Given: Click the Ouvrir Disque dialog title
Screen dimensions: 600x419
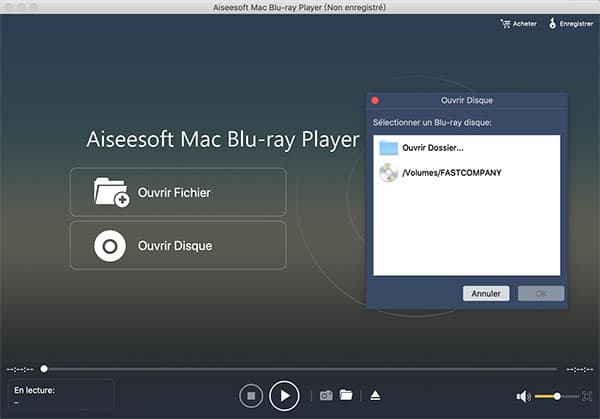Looking at the screenshot, I should coord(466,100).
